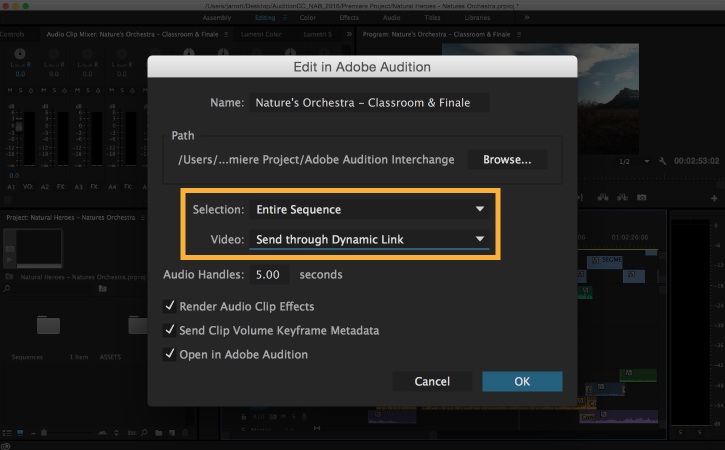Disable Open in Adobe Audition checkbox
The height and width of the screenshot is (450, 725).
[170, 354]
